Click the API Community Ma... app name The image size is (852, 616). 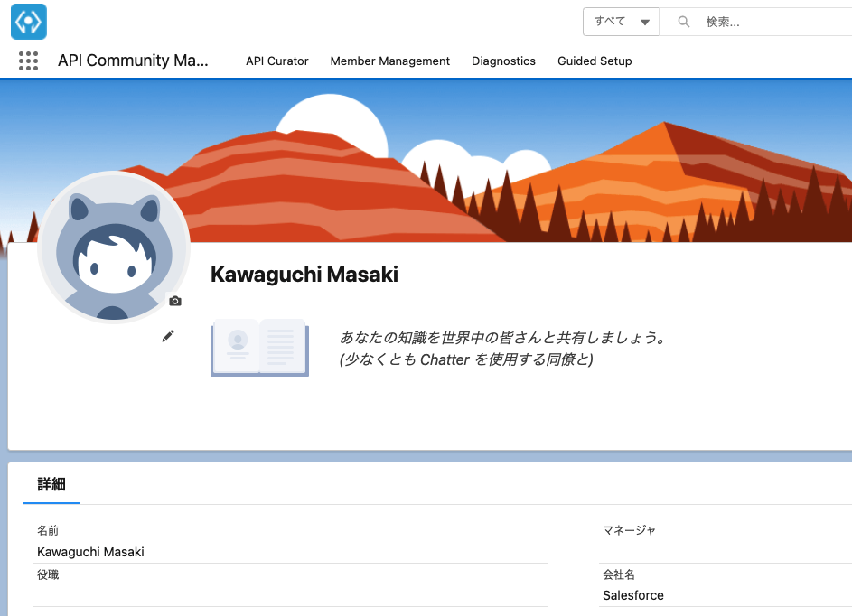133,61
